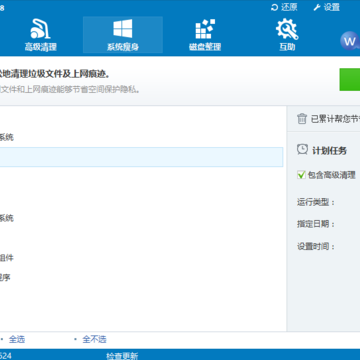Viewport: 360px width, 360px height.
Task: Click the 还原 restore button
Action: click(284, 7)
